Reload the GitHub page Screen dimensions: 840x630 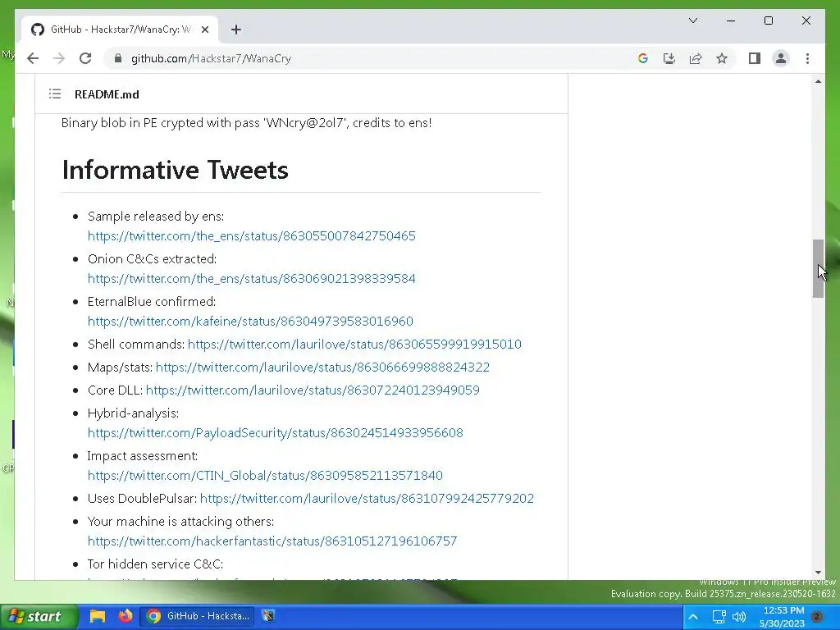[85, 58]
